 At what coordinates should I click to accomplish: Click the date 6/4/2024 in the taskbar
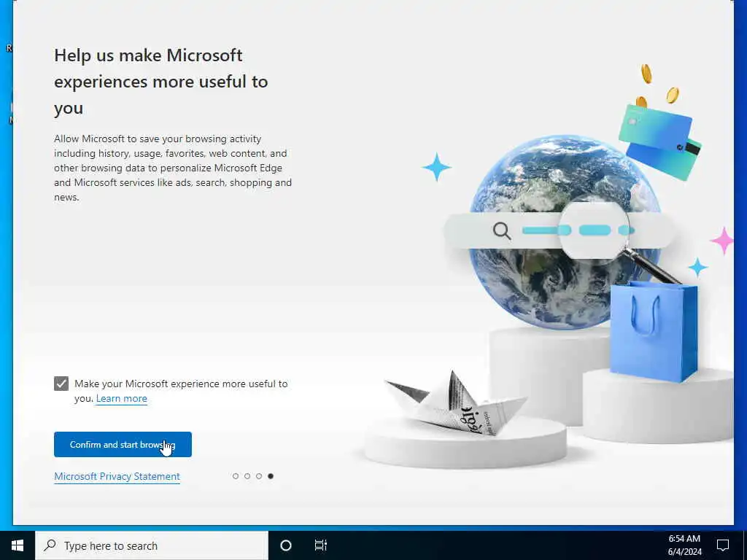click(684, 552)
